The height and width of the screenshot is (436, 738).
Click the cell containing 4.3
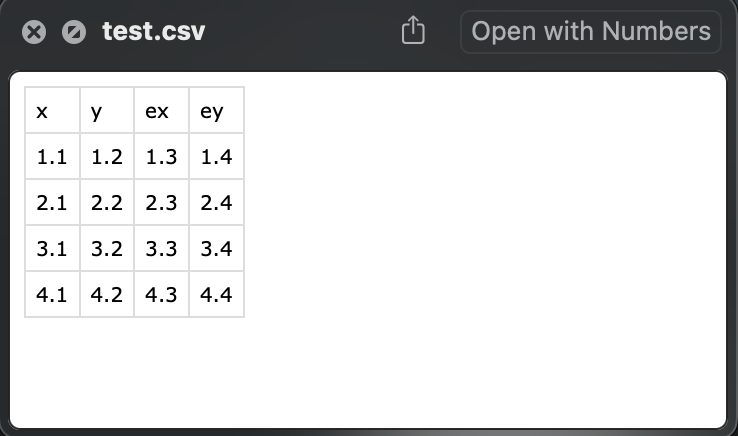point(161,294)
